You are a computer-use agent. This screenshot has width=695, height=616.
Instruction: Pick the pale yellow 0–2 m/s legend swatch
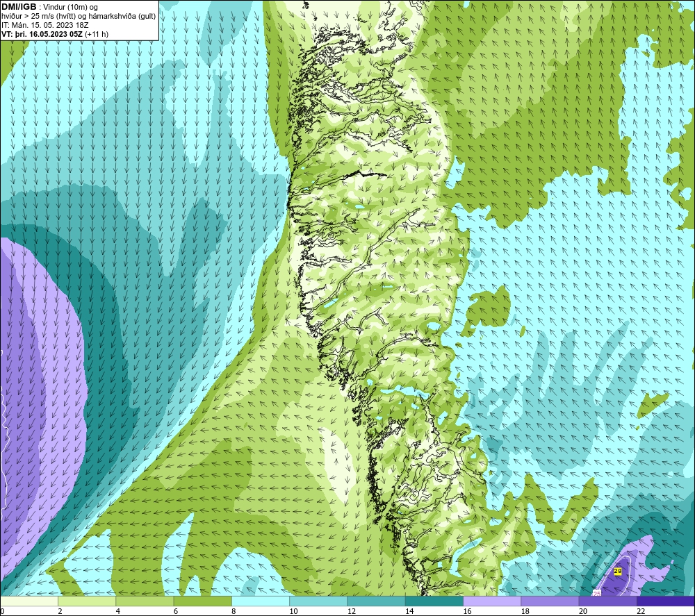click(28, 601)
